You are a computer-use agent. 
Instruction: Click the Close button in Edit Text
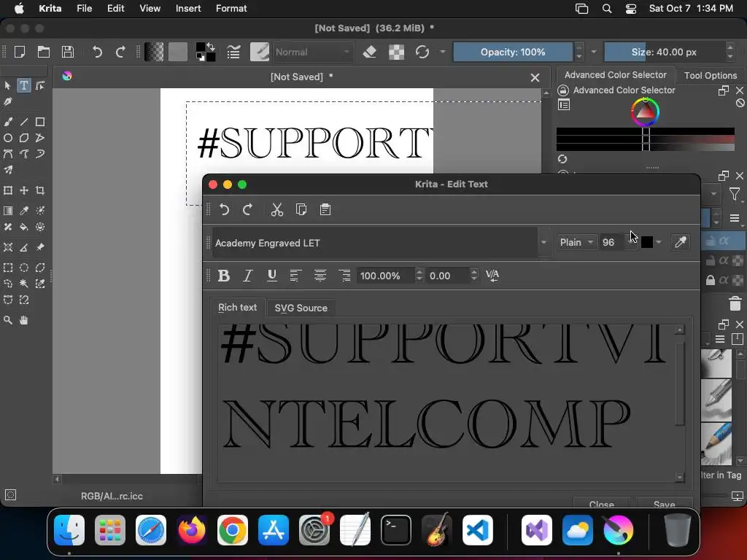tap(601, 503)
